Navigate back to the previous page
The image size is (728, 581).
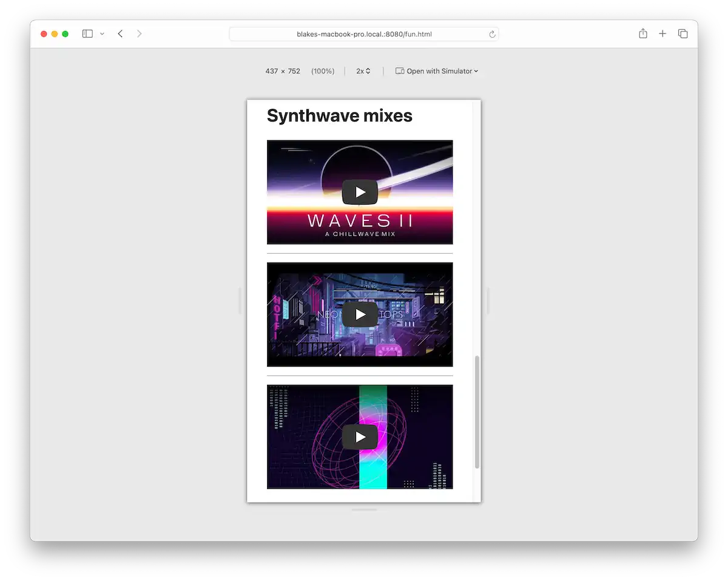tap(120, 33)
